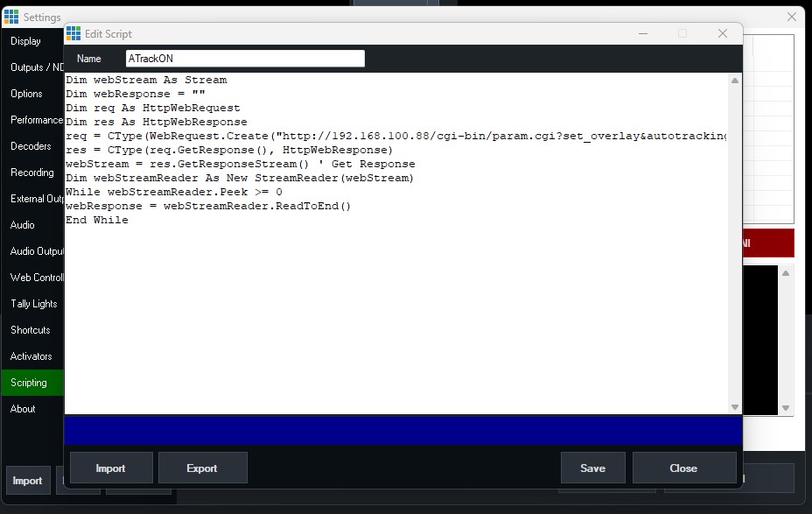Click the line 'Dim req As HttpWebRequest'

[153, 108]
